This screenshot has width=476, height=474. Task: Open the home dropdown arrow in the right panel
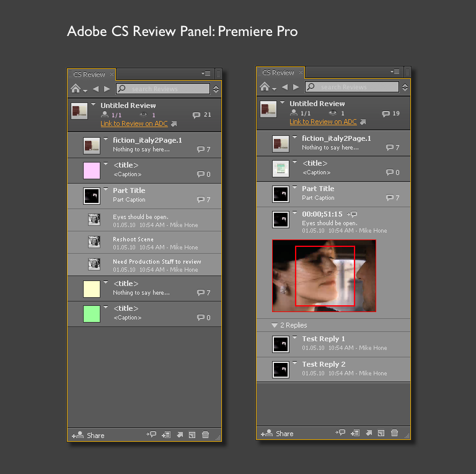click(x=275, y=89)
